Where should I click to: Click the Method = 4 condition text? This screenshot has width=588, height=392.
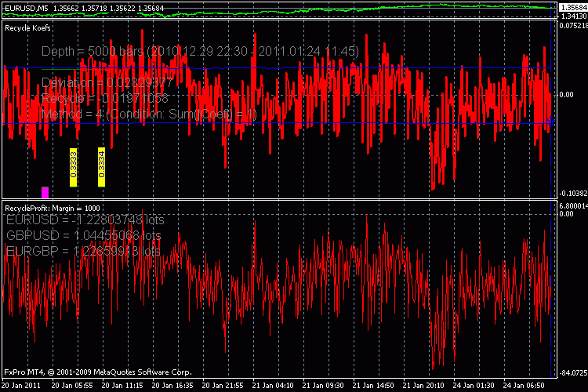coord(149,114)
